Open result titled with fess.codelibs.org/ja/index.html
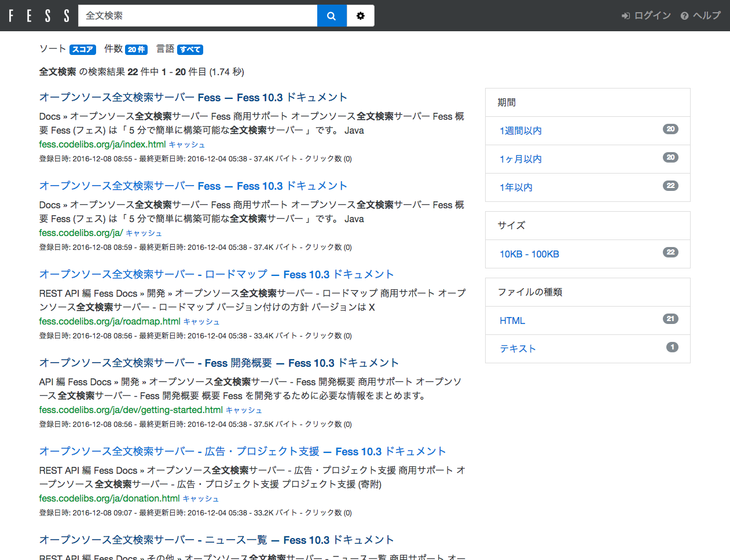The height and width of the screenshot is (560, 730). coord(193,97)
